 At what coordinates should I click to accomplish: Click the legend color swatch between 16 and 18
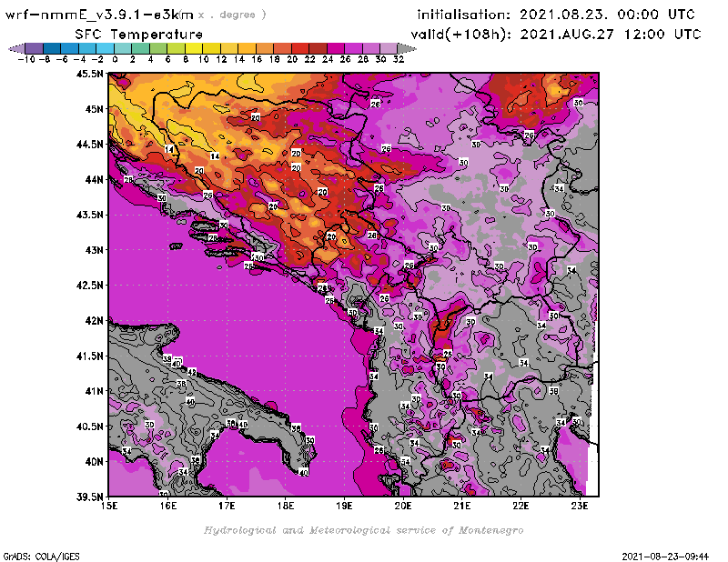click(265, 48)
